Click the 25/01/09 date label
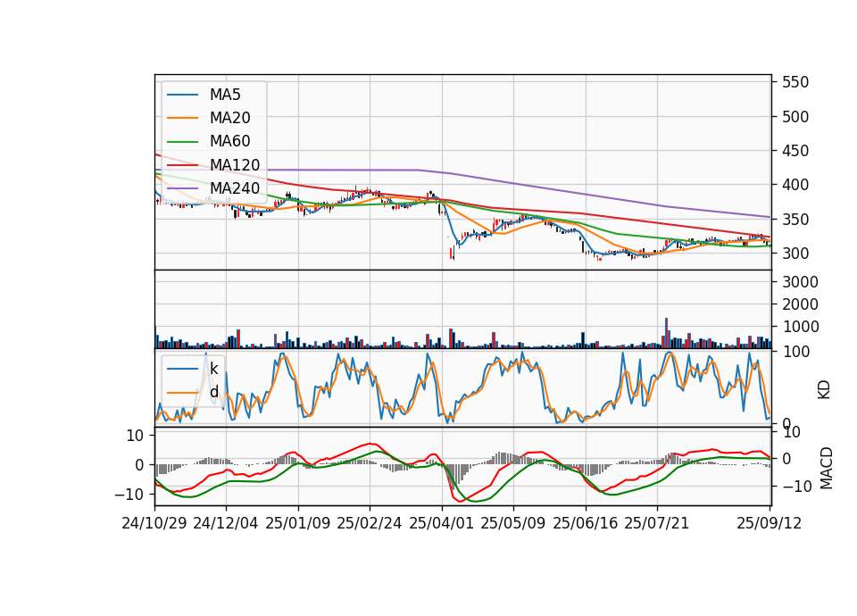 298,523
